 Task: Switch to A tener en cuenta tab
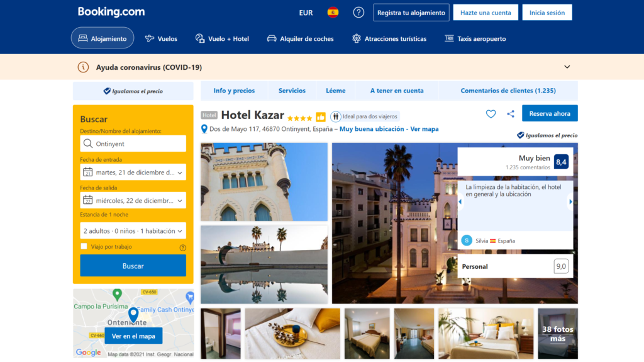pyautogui.click(x=397, y=91)
